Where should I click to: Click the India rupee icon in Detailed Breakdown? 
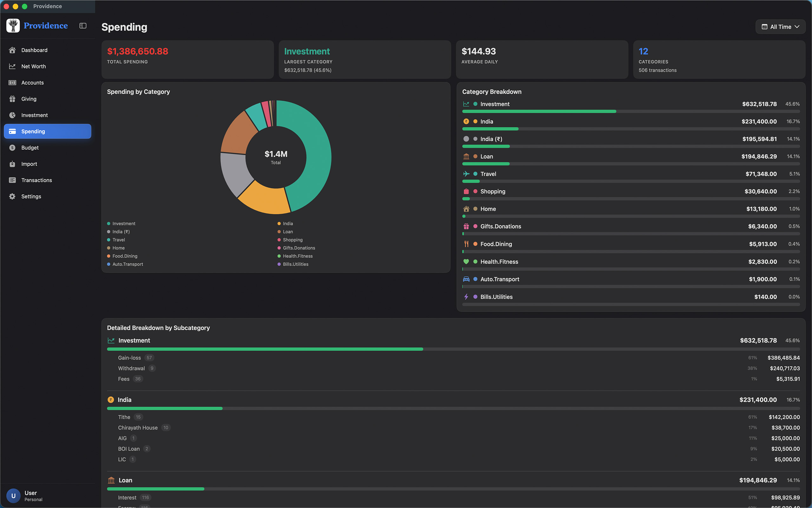tap(111, 400)
